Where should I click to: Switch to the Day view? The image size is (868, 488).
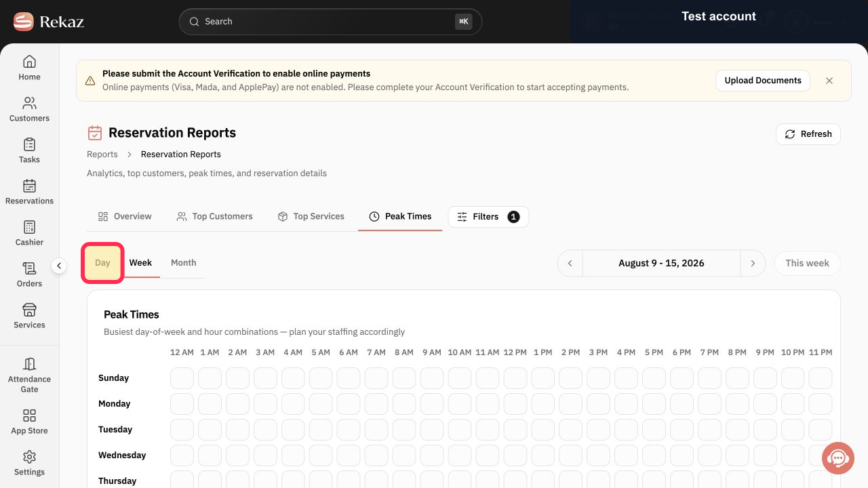[x=102, y=263]
